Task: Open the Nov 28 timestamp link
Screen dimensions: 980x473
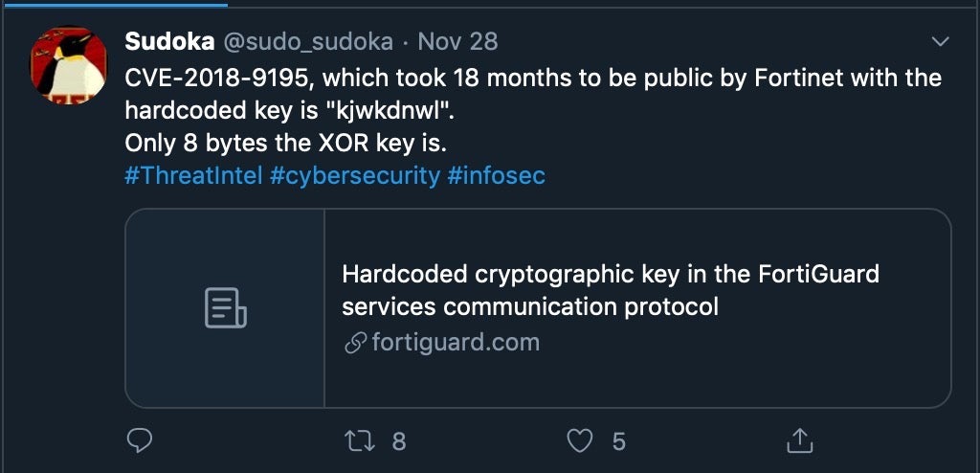Action: 458,42
